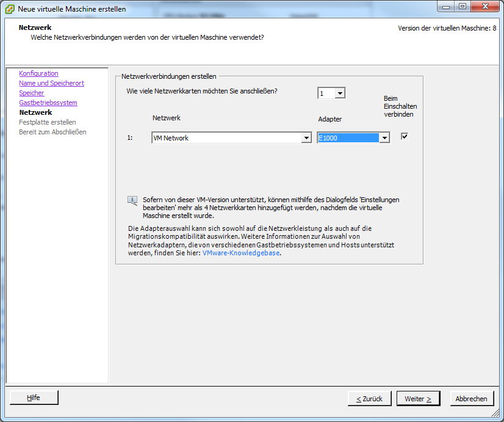This screenshot has width=504, height=422.
Task: Click the VMware vSphere icon in title bar
Action: [x=10, y=9]
